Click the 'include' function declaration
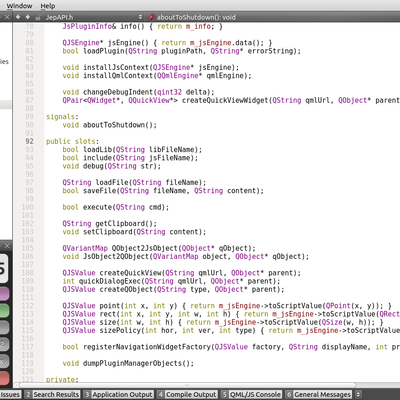The image size is (400, 400). (x=97, y=158)
